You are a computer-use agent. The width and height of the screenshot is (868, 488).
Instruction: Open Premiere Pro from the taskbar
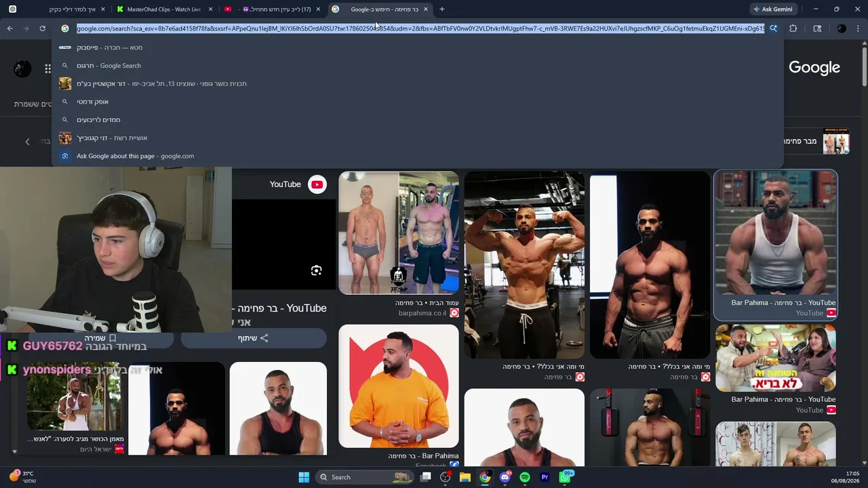coord(545,477)
